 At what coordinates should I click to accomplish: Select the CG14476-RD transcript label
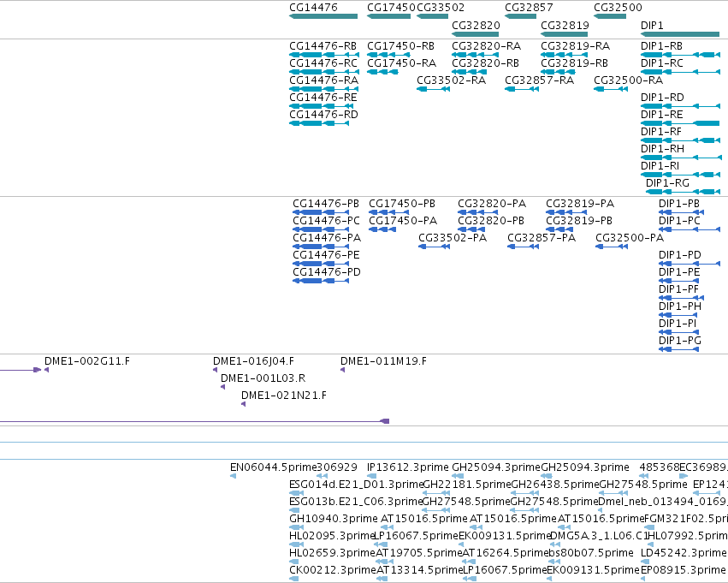pos(323,115)
